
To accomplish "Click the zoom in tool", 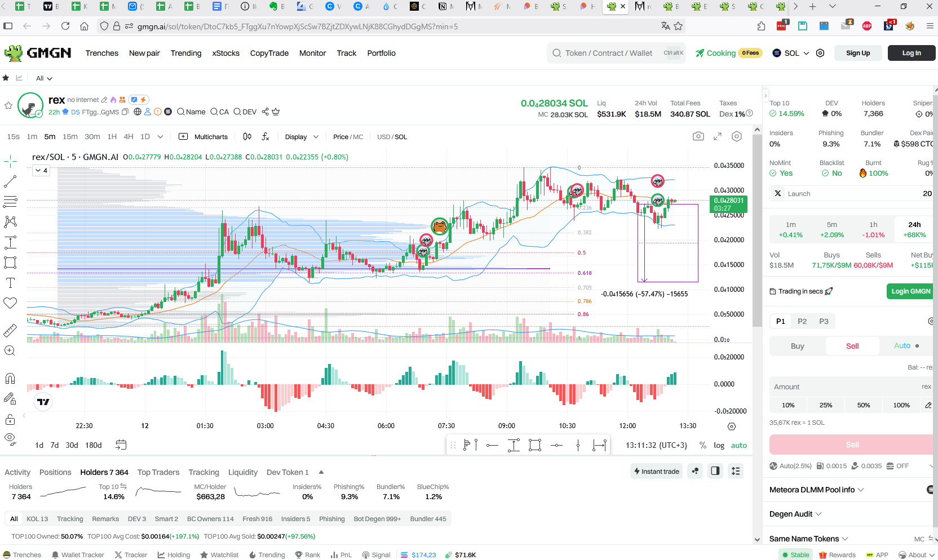I will coord(10,350).
